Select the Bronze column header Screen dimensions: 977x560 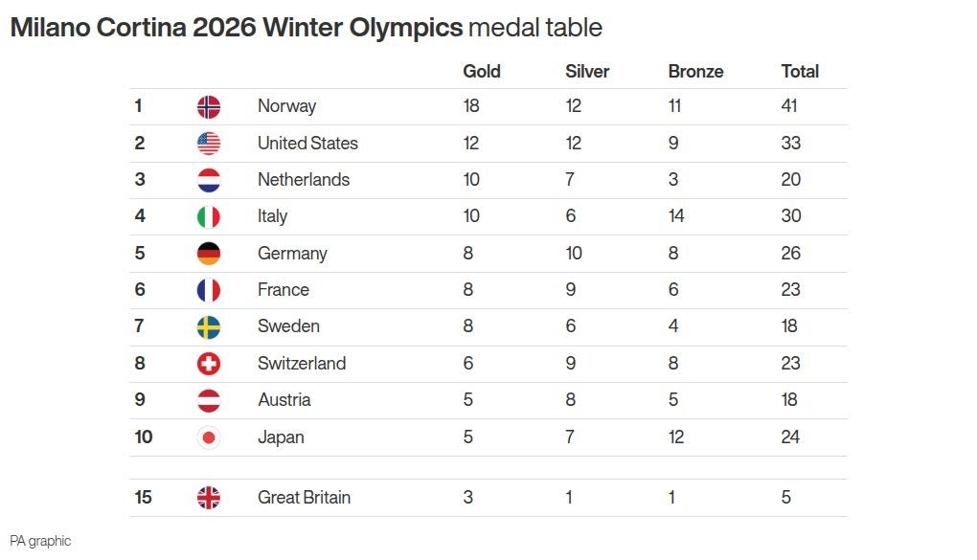[x=695, y=71]
